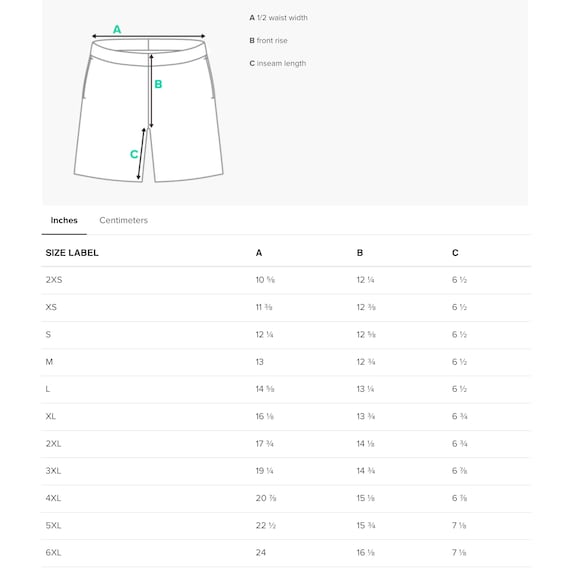The height and width of the screenshot is (570, 570).
Task: Click the green A label on diagram
Action: (x=117, y=29)
